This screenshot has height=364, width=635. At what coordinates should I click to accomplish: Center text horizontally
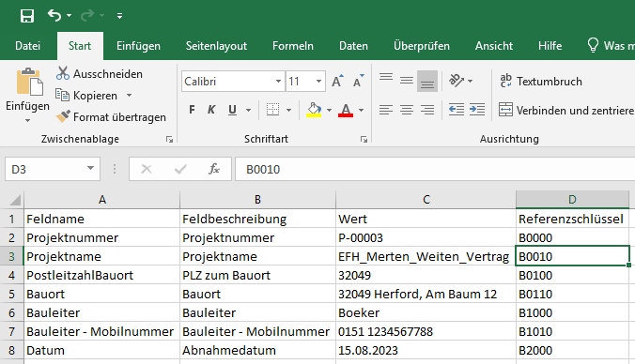pyautogui.click(x=407, y=110)
